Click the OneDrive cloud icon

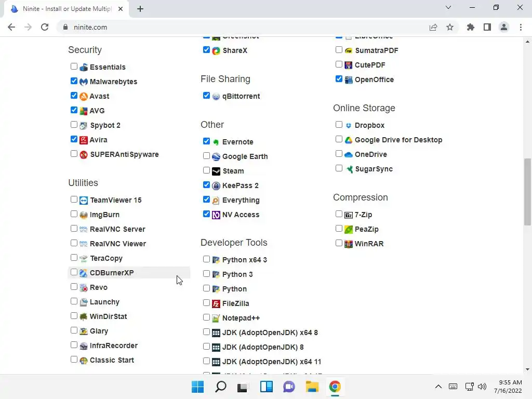349,154
